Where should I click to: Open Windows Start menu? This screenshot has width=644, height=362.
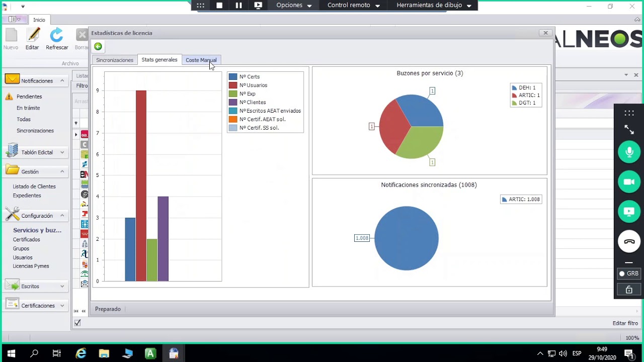pos(11,353)
